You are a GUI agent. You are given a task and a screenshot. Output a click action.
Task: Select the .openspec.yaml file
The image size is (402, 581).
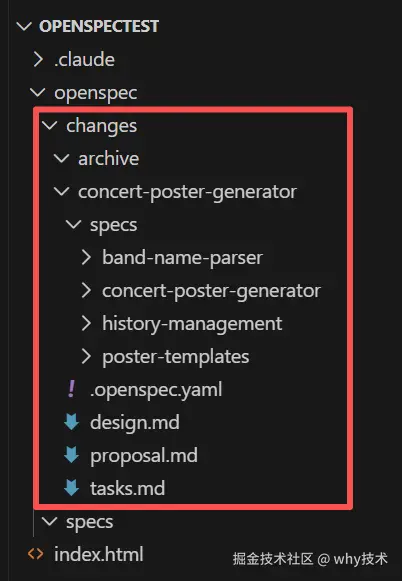tap(156, 390)
